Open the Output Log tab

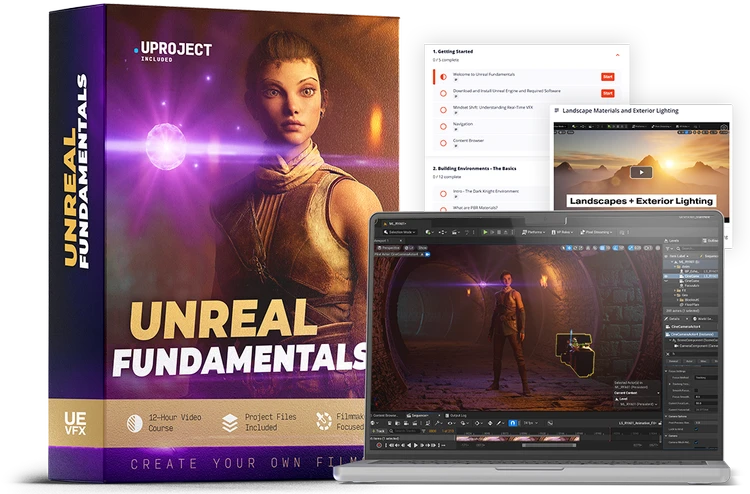tap(456, 416)
